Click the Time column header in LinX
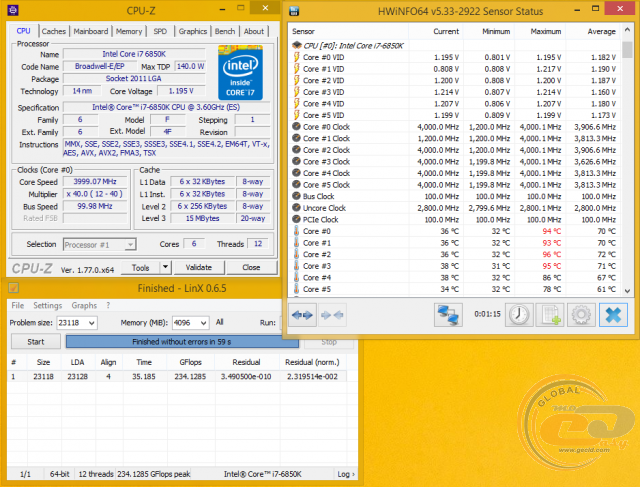 pyautogui.click(x=144, y=362)
